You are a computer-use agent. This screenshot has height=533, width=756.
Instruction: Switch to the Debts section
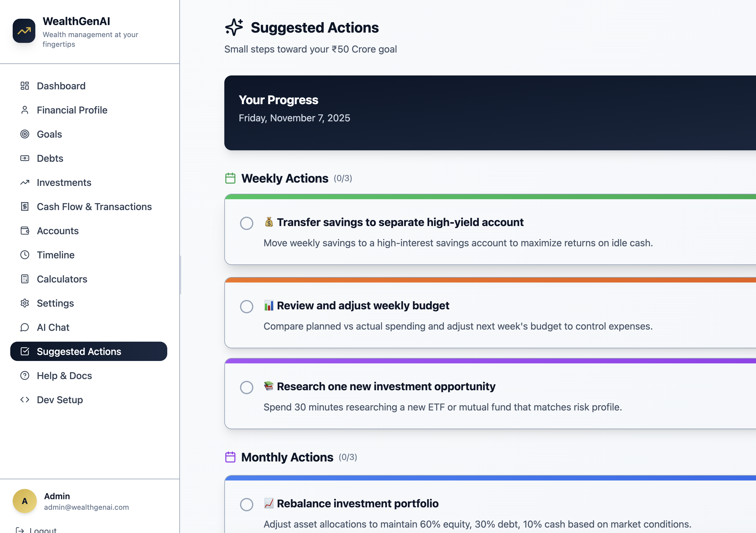(50, 158)
